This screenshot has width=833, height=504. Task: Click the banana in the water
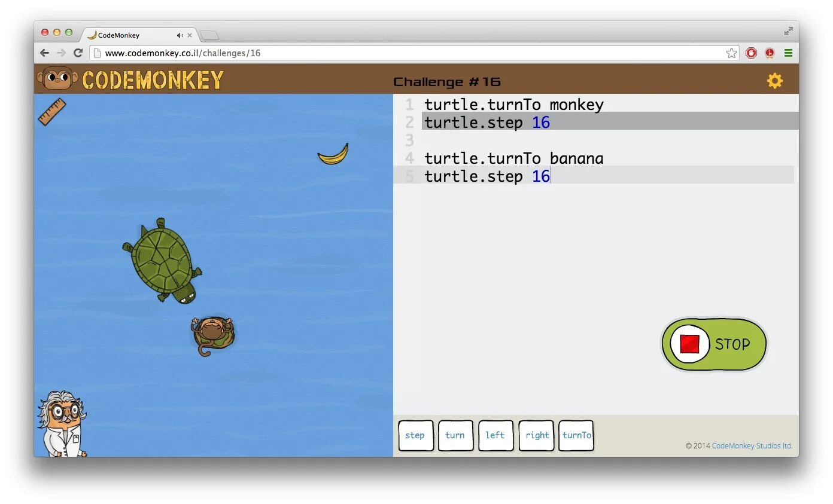pyautogui.click(x=333, y=154)
